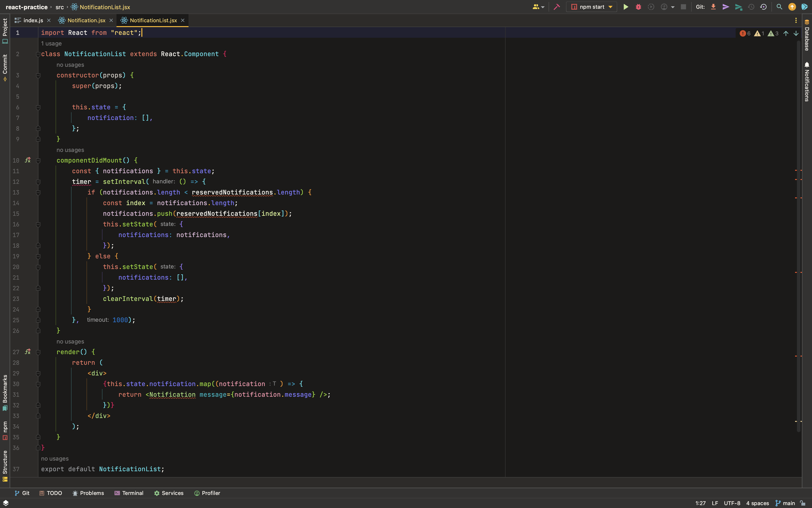Open the Bookmarks tool window
Image resolution: width=812 pixels, height=508 pixels.
(x=5, y=393)
